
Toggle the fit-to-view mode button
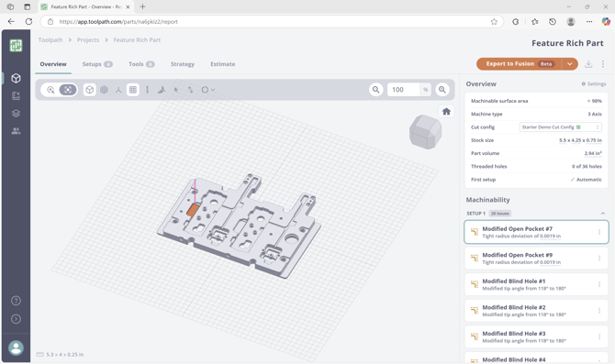68,90
